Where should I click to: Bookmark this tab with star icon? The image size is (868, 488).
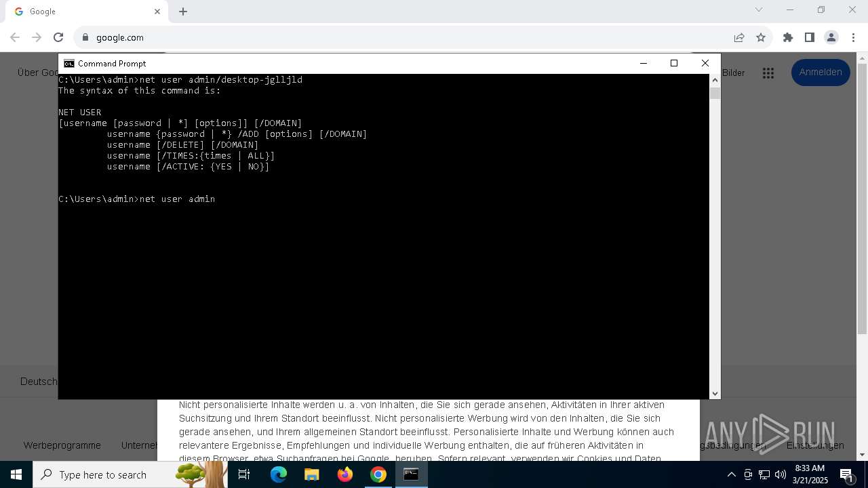point(761,37)
